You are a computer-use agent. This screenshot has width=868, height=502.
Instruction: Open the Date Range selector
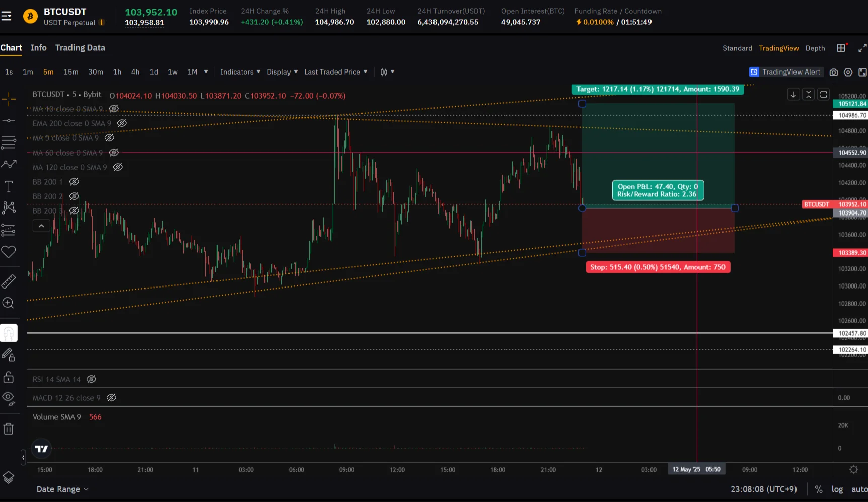(x=62, y=489)
